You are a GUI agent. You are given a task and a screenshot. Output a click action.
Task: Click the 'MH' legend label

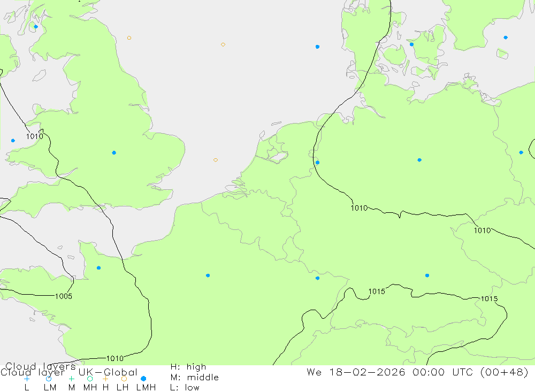point(90,388)
